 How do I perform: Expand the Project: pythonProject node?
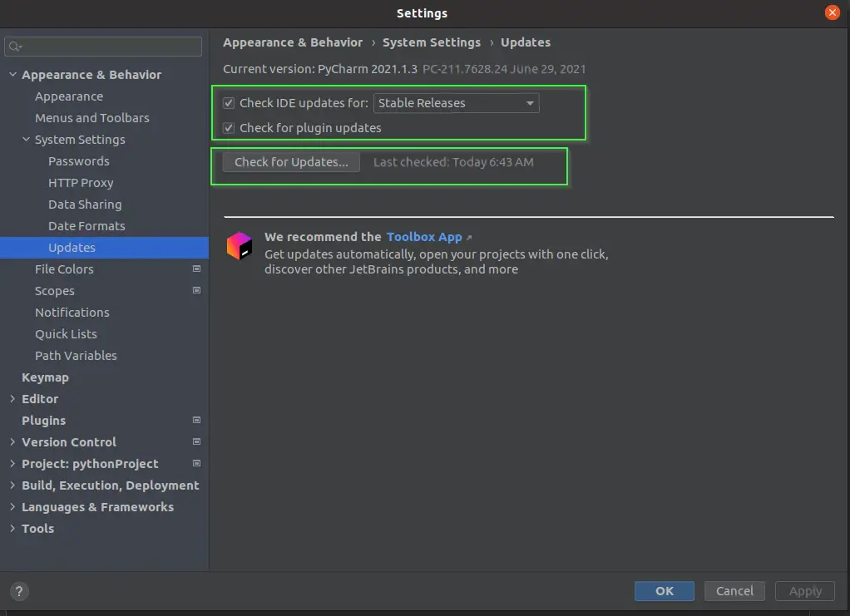pos(12,464)
